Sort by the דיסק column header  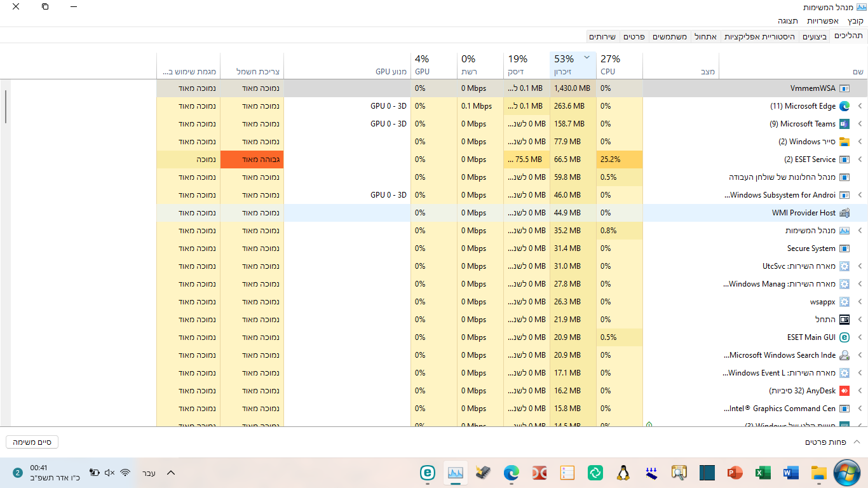click(527, 65)
